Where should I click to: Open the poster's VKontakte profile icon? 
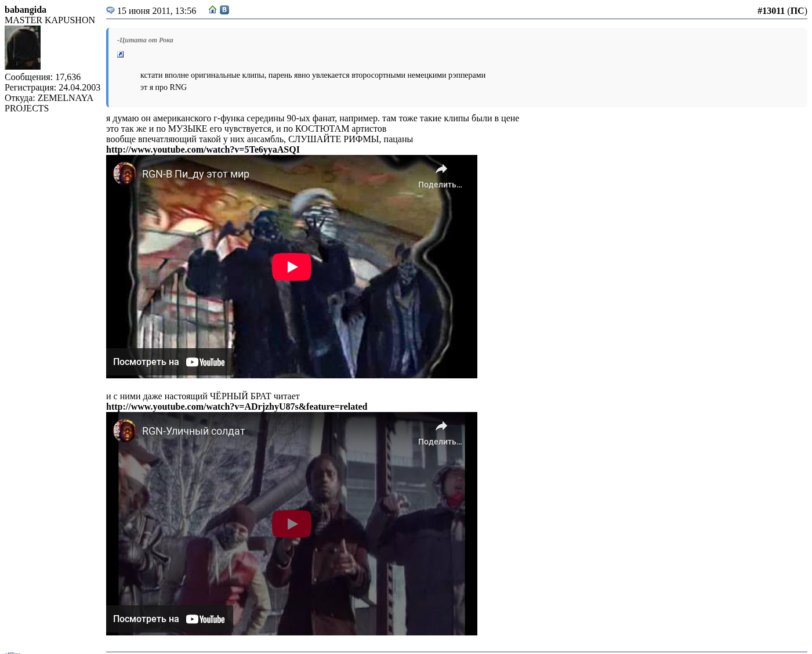pos(224,10)
